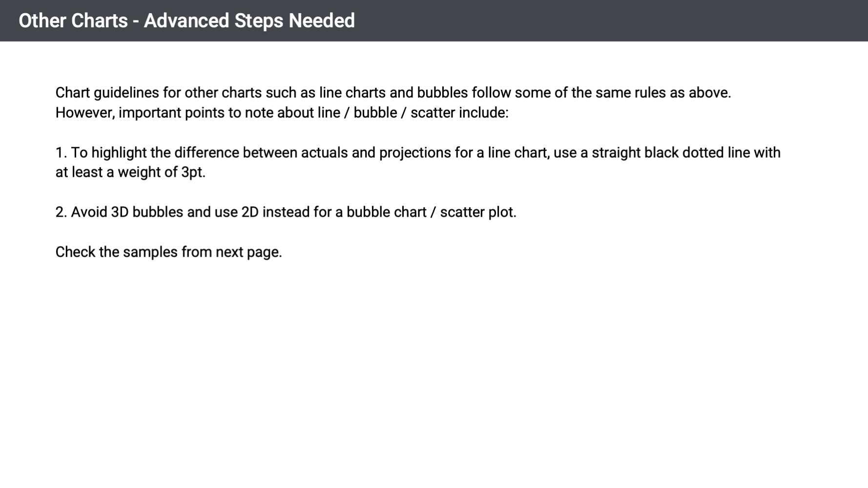Click the slide title 'Other Charts - Advanced Steps Needed'
The image size is (868, 488).
pos(186,21)
